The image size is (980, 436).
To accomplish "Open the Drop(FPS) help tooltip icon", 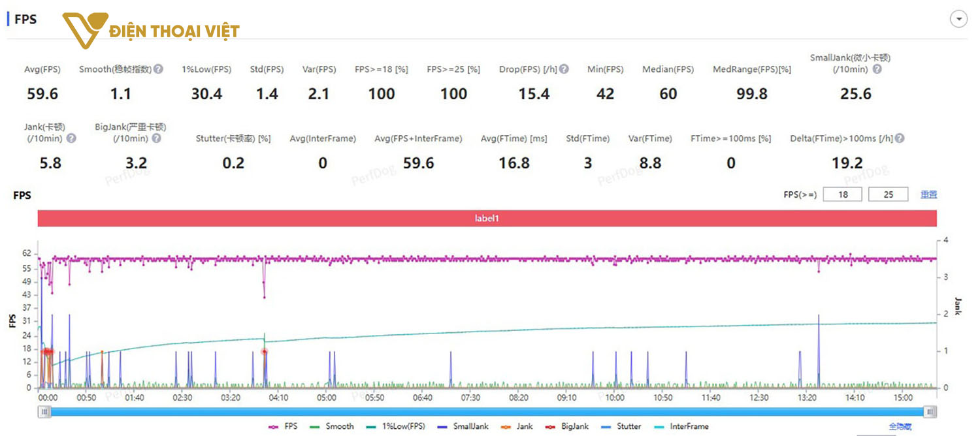I will [x=564, y=69].
